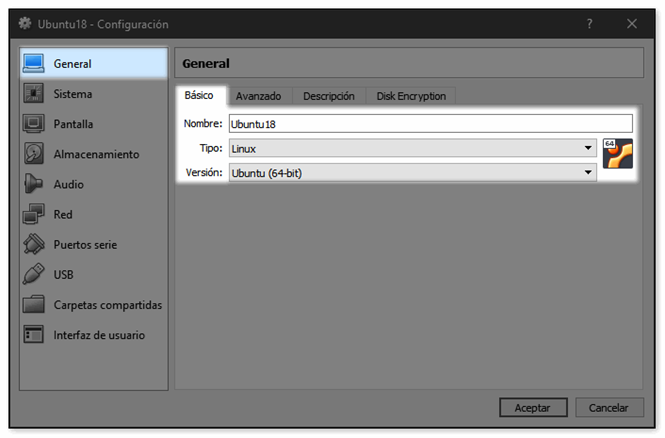Open the Audio speaker icon

coord(34,184)
